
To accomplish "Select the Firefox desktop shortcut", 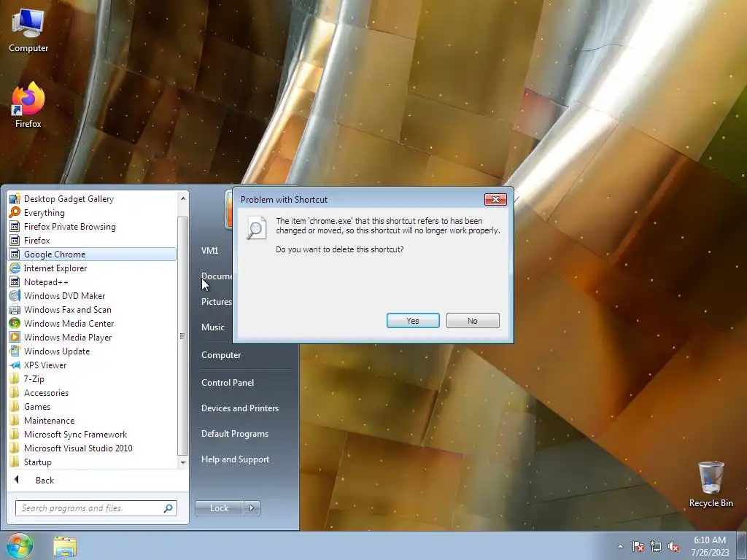I will (x=28, y=105).
